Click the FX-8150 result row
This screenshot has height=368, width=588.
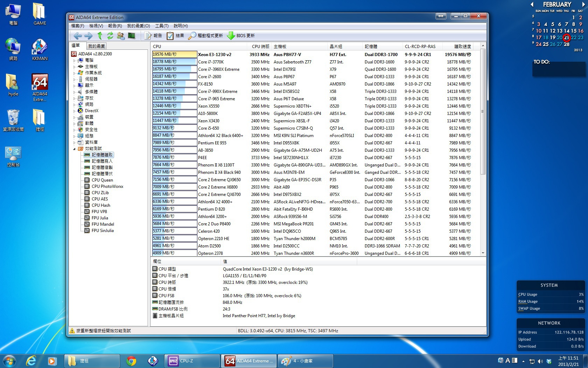pos(311,84)
